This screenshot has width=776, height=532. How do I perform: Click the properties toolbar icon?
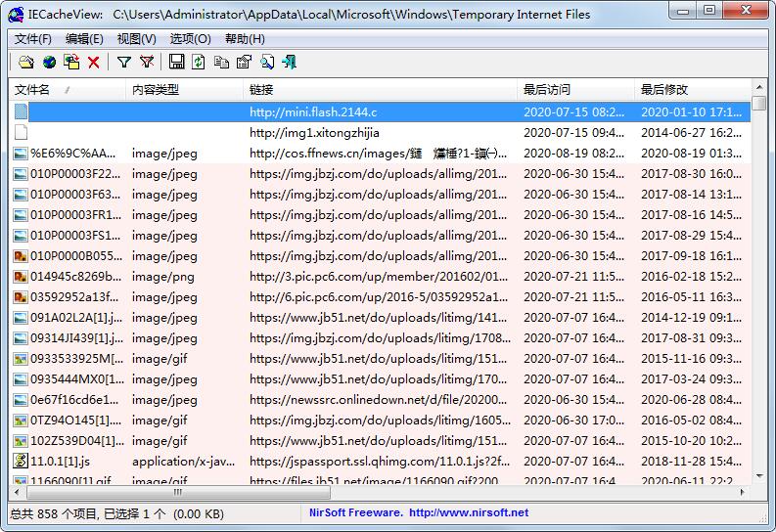coord(244,62)
